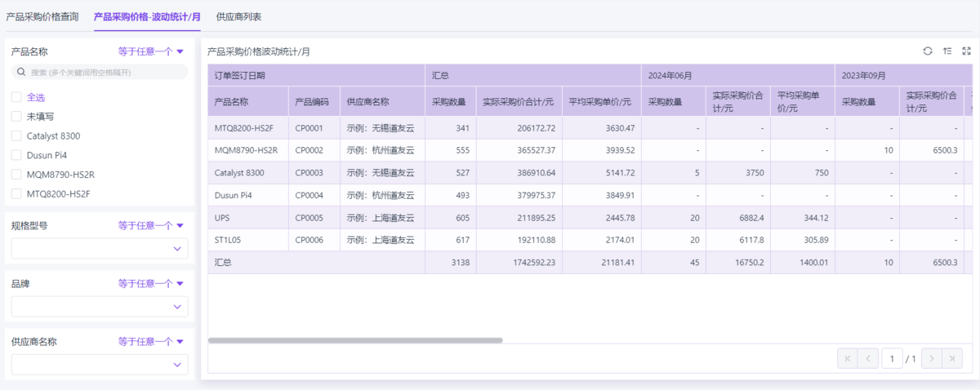The width and height of the screenshot is (980, 390).
Task: Click the MQM8790-HS2R table row cell
Action: pos(249,150)
